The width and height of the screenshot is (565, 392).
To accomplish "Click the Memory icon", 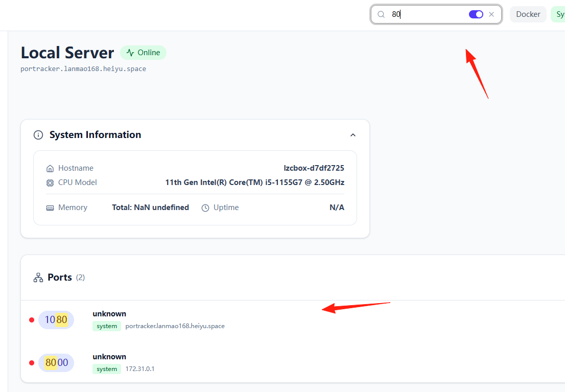I will 50,208.
